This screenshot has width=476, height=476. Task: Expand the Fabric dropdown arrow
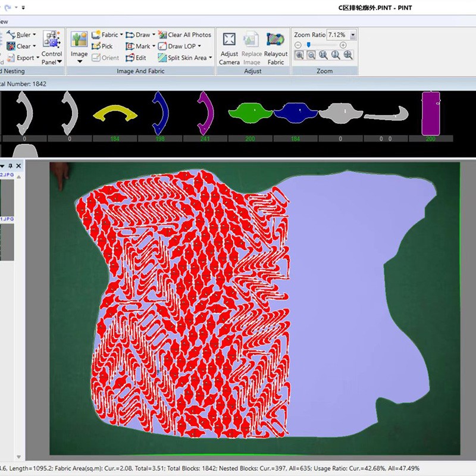pos(121,35)
